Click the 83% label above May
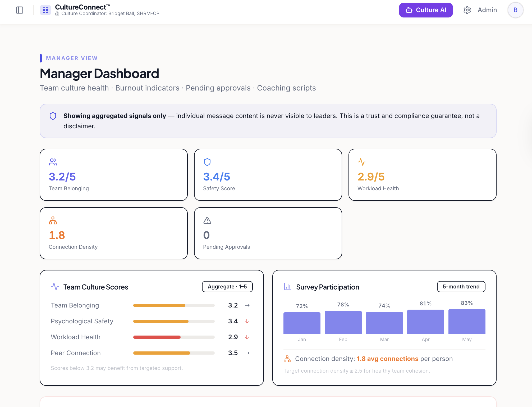Screen dimensions: 532x407 pos(467,303)
